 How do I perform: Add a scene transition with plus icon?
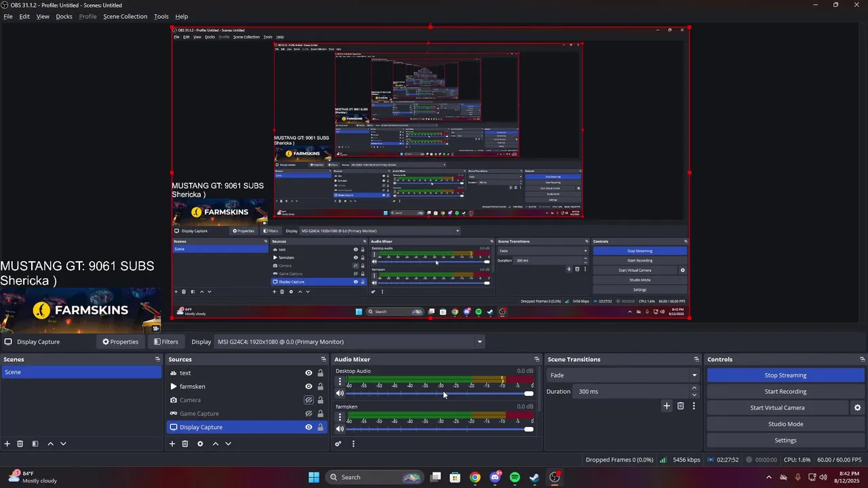pyautogui.click(x=667, y=406)
